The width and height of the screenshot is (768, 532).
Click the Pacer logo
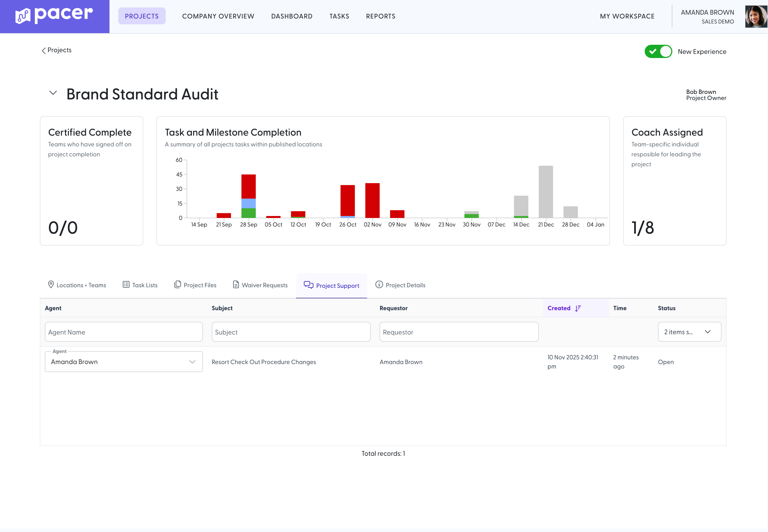(54, 15)
